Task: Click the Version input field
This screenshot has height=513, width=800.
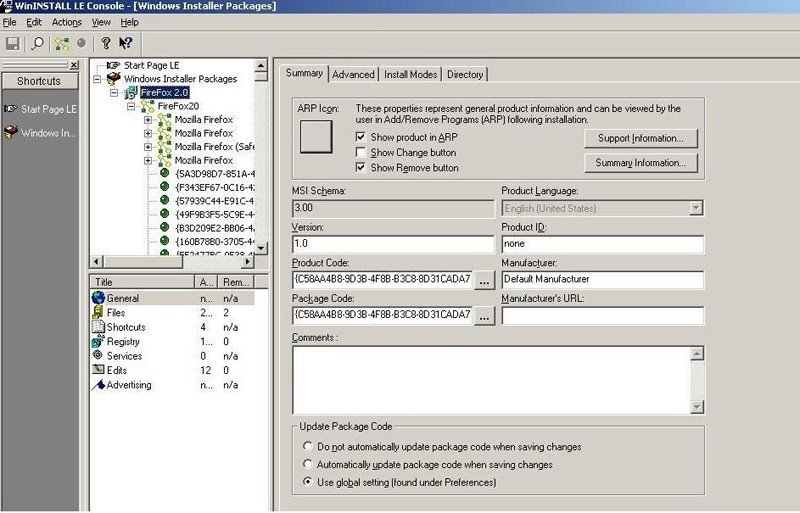Action: [x=393, y=243]
